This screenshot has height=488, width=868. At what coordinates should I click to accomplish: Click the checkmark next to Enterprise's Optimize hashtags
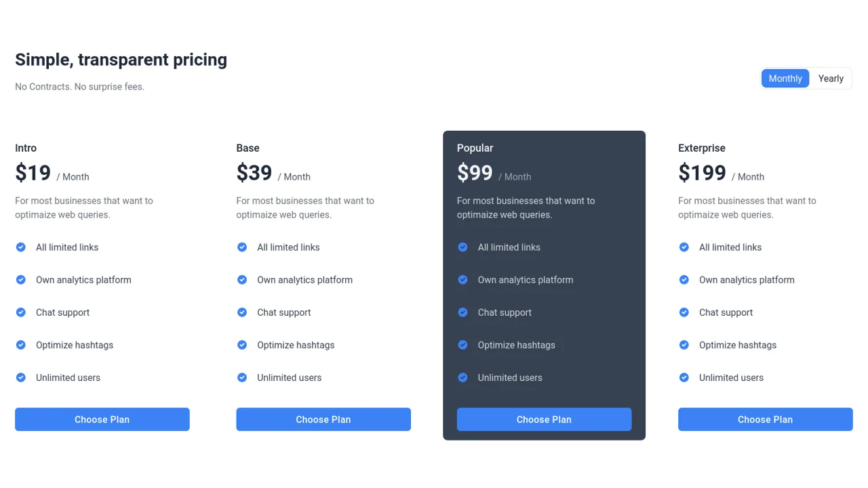[684, 345]
